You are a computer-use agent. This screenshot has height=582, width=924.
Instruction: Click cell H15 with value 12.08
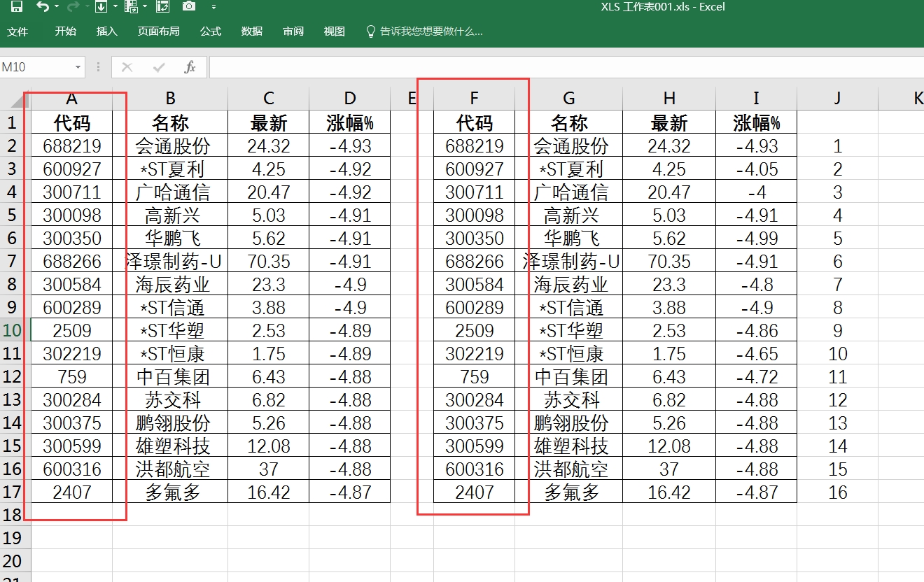coord(669,446)
